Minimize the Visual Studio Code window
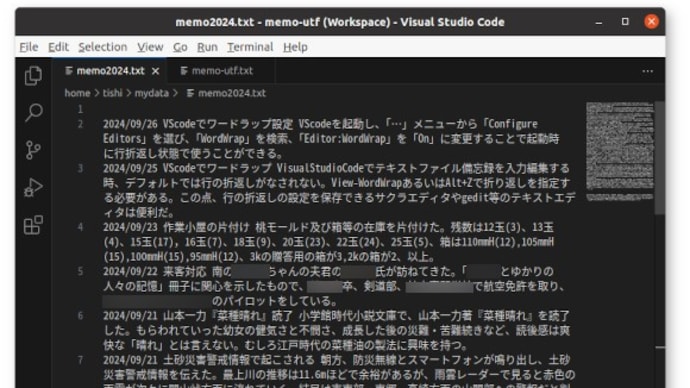This screenshot has height=388, width=690. (599, 22)
